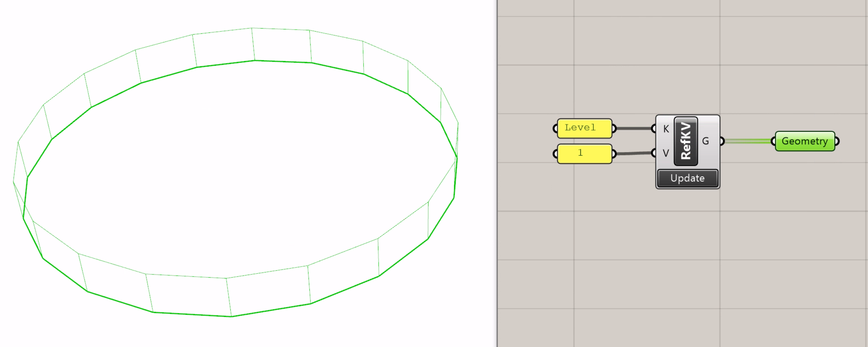Select the green Geometry parameter
This screenshot has width=868, height=347.
pyautogui.click(x=805, y=141)
